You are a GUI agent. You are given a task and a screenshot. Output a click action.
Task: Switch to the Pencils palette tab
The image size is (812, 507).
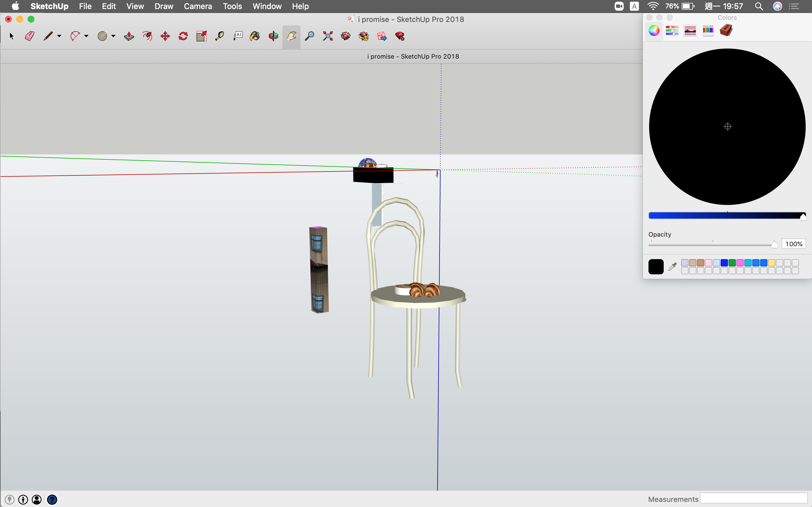pos(708,30)
